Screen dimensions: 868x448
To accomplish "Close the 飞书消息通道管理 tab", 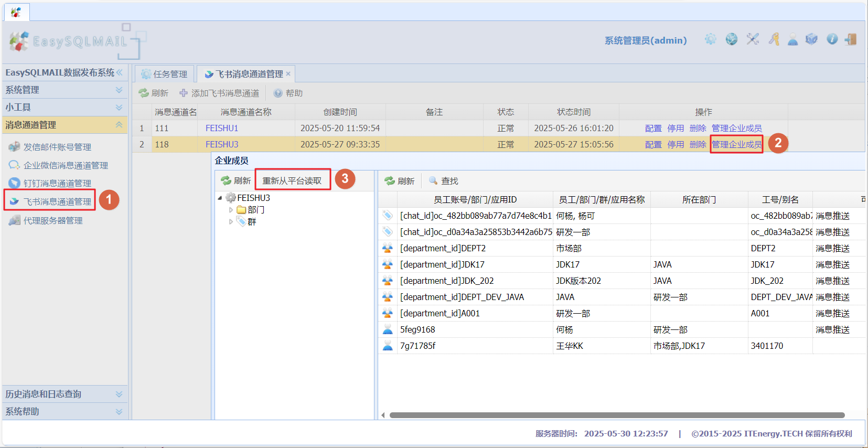I will [x=288, y=74].
